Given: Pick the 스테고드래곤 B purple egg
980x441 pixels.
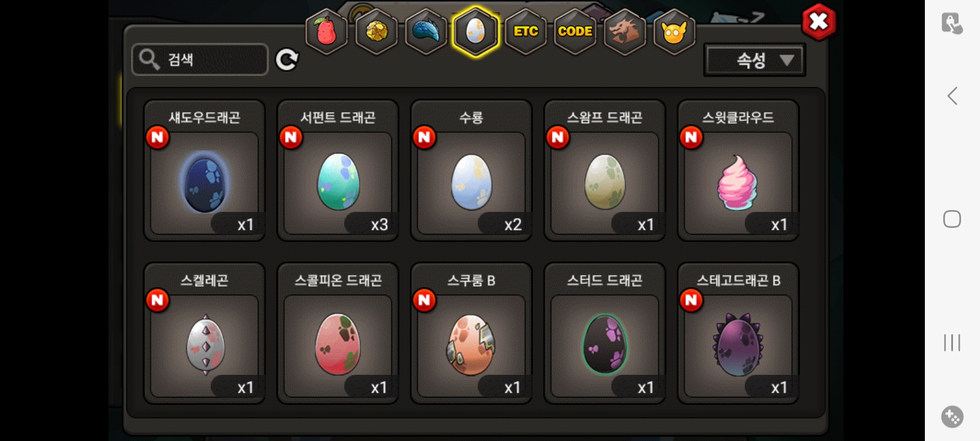Looking at the screenshot, I should point(738,334).
